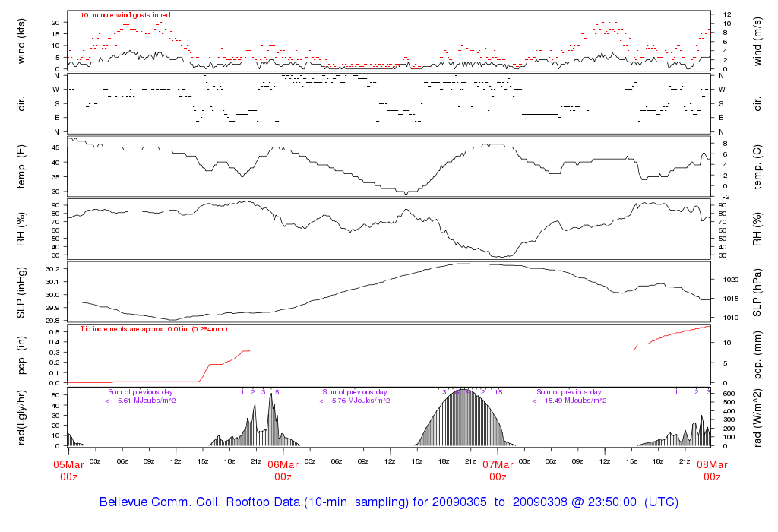Screen dimensions: 778x532
Task: Click the 'temp. (F)' axis label
Action: pyautogui.click(x=21, y=166)
